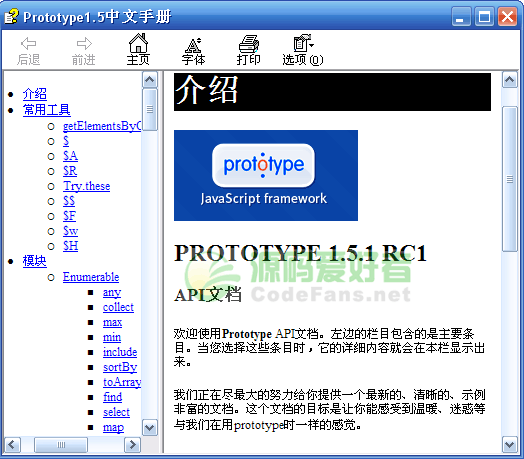
Task: Click the help file icon in title bar
Action: tap(11, 16)
